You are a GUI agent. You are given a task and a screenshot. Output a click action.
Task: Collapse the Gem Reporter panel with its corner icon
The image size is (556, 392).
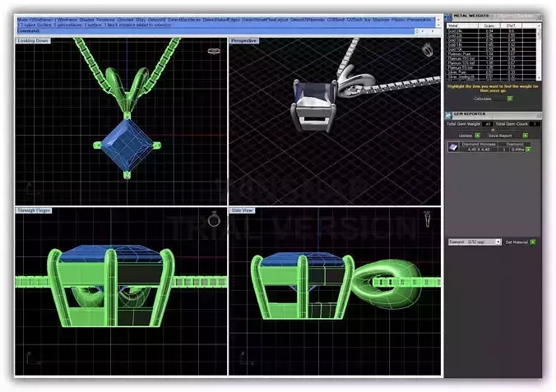click(539, 115)
